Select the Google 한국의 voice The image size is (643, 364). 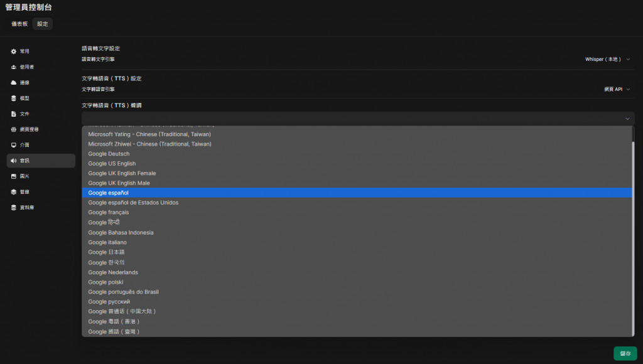(357, 262)
